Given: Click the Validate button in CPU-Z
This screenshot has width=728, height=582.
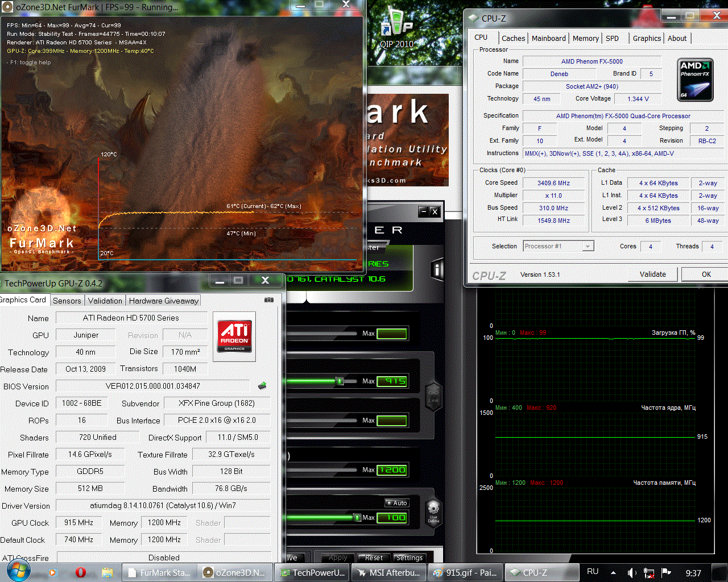Looking at the screenshot, I should tap(652, 274).
